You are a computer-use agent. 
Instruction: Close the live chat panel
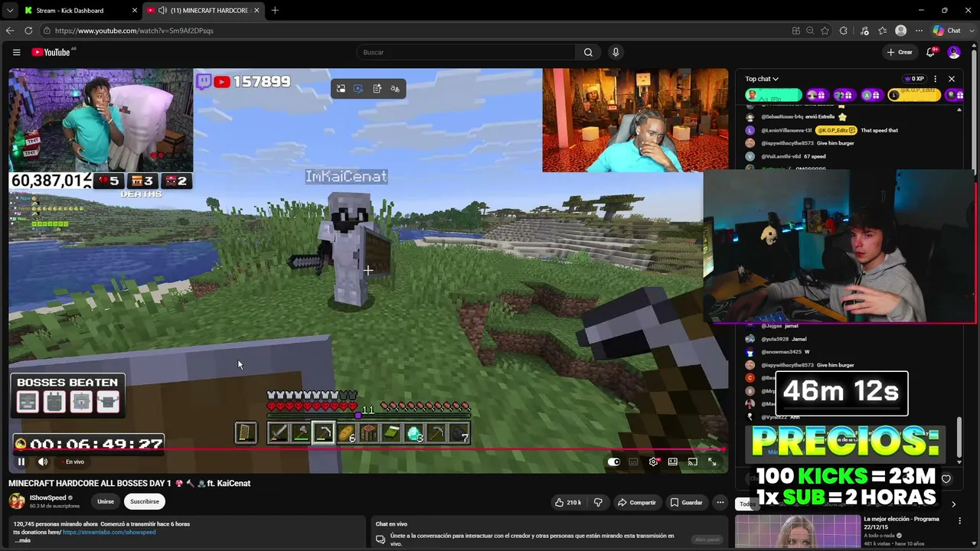click(952, 79)
